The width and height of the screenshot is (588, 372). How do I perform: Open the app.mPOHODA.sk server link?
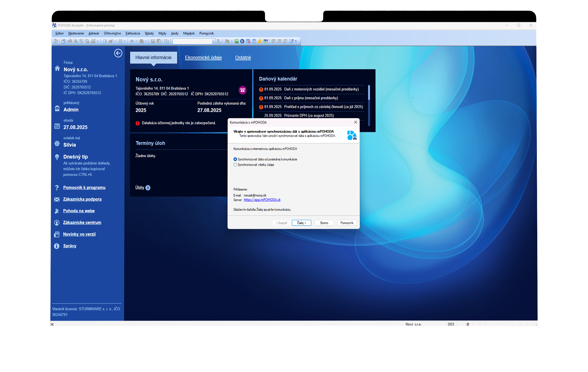click(262, 200)
